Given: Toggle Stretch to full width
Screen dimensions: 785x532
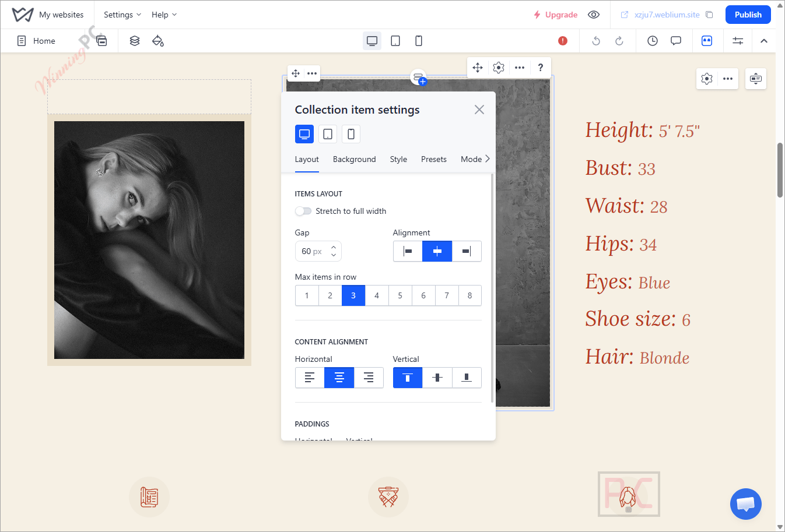Looking at the screenshot, I should point(303,211).
